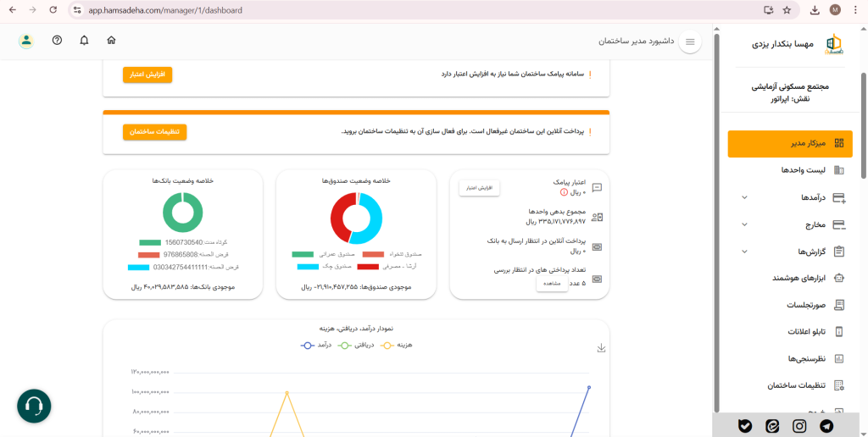Click yellow هزینه peak point on line chart

click(x=287, y=393)
